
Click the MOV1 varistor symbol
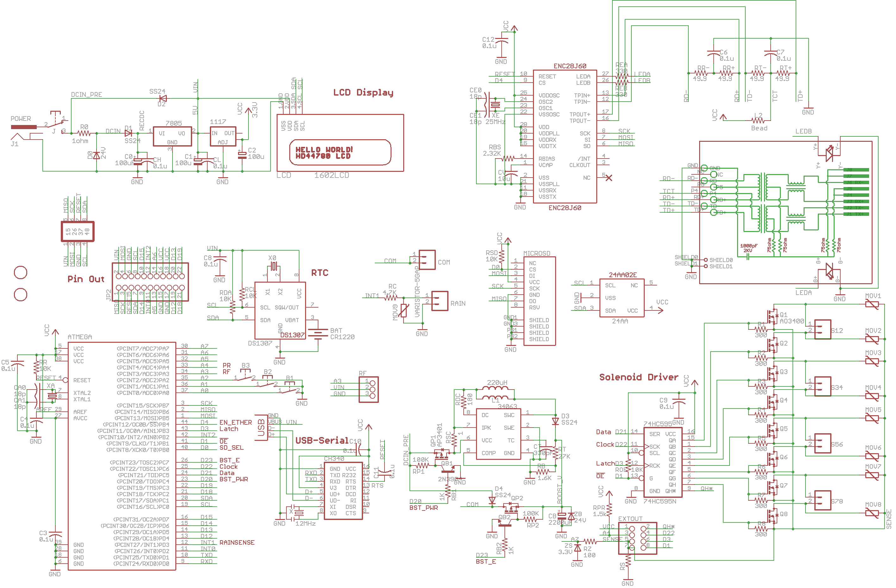[872, 304]
